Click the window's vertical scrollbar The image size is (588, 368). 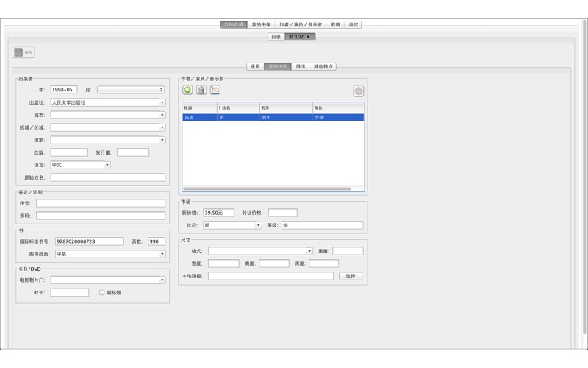[x=584, y=177]
